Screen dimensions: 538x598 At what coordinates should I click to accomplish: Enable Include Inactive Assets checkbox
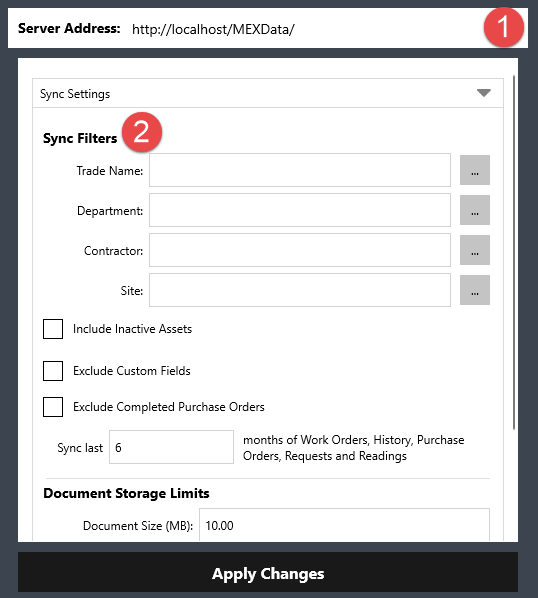[x=53, y=329]
